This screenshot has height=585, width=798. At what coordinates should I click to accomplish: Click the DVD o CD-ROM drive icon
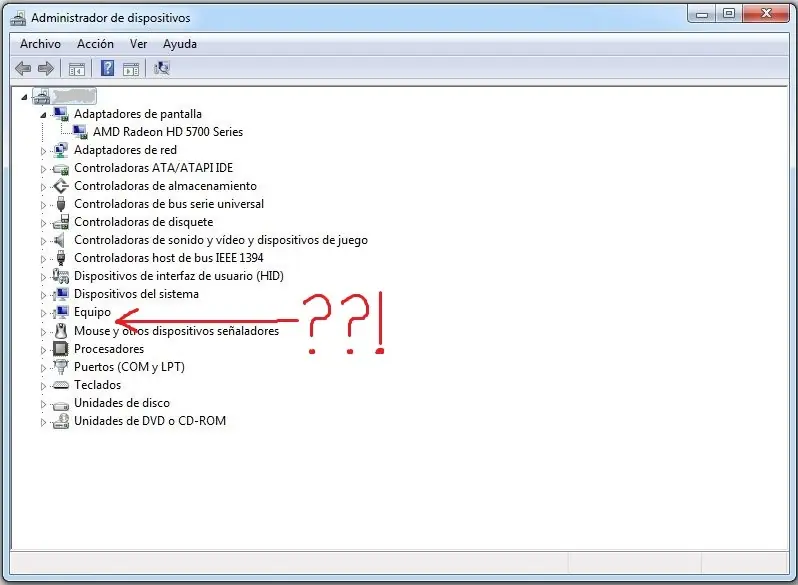coord(61,421)
